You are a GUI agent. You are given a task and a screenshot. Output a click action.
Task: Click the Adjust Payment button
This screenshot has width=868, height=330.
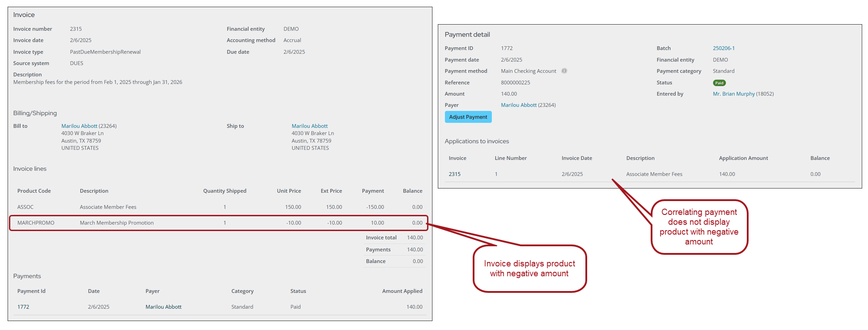coord(468,117)
